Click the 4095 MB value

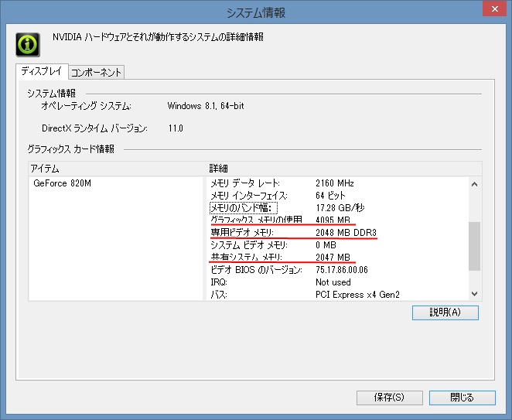[333, 220]
